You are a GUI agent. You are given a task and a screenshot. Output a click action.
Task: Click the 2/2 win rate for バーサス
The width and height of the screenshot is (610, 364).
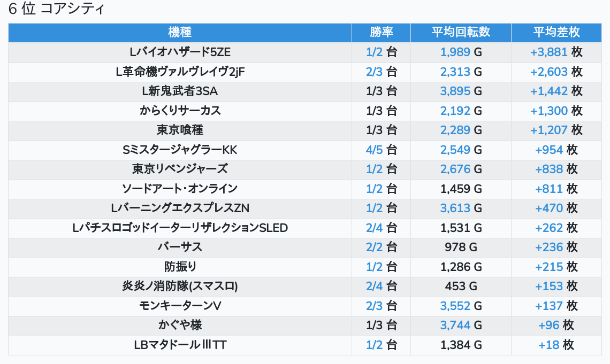375,247
